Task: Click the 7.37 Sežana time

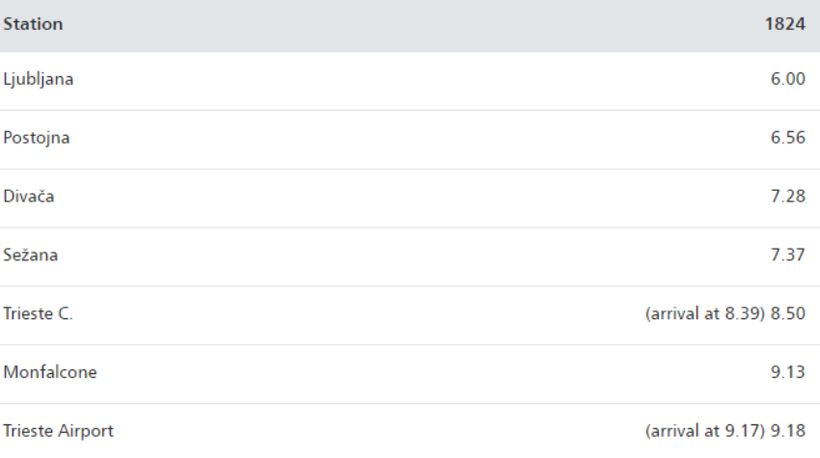Action: (788, 255)
